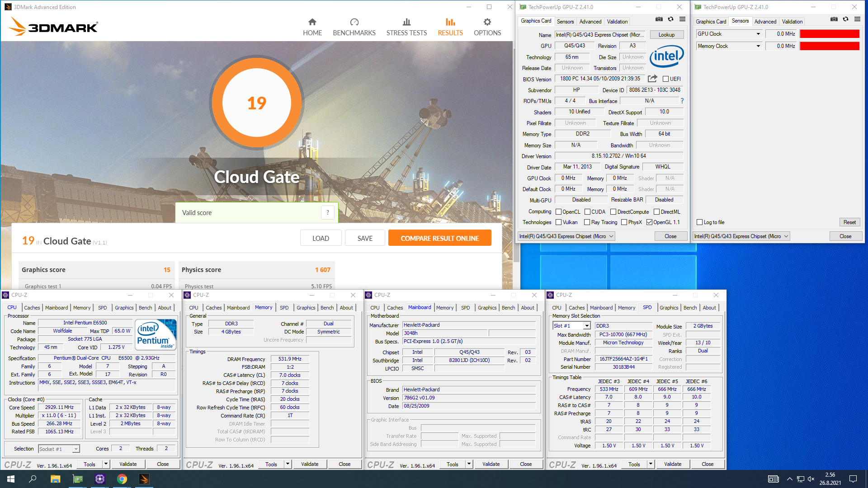Open GPU Clock sensor dropdown
The width and height of the screenshot is (868, 488).
coord(758,34)
